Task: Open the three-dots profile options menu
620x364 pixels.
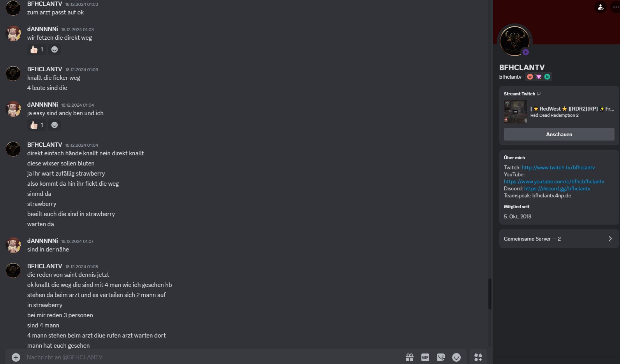Action: pyautogui.click(x=615, y=7)
